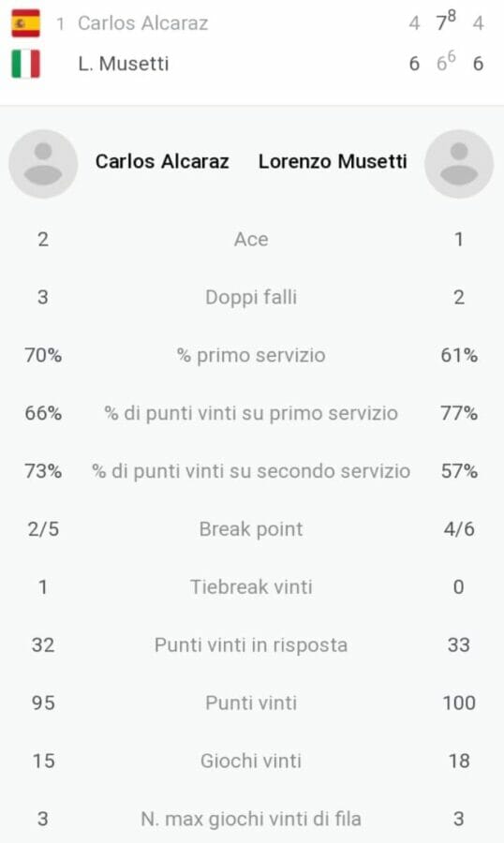The width and height of the screenshot is (504, 843).
Task: Select L. Musetti in the scoreboard row
Action: [x=124, y=64]
